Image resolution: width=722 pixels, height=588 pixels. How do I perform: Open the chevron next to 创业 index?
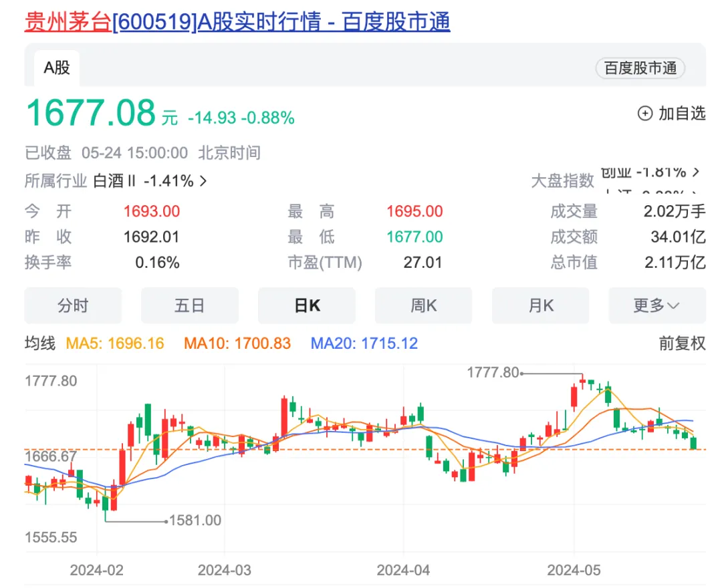[696, 172]
